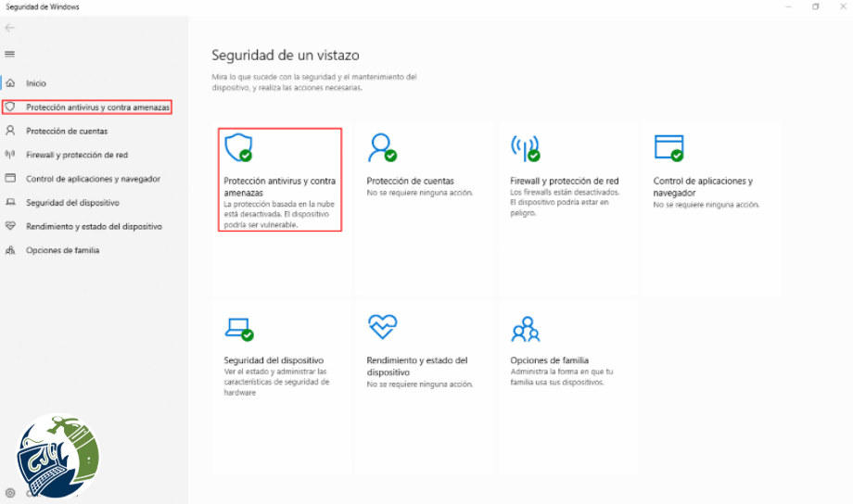The width and height of the screenshot is (853, 504).
Task: Click text 'Los firewalls están desactivados'
Action: coord(565,193)
